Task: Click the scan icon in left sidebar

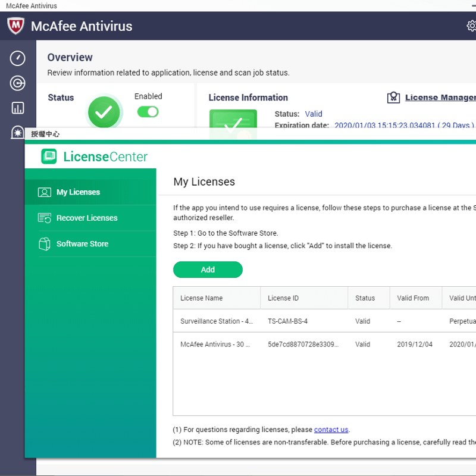Action: click(x=18, y=83)
